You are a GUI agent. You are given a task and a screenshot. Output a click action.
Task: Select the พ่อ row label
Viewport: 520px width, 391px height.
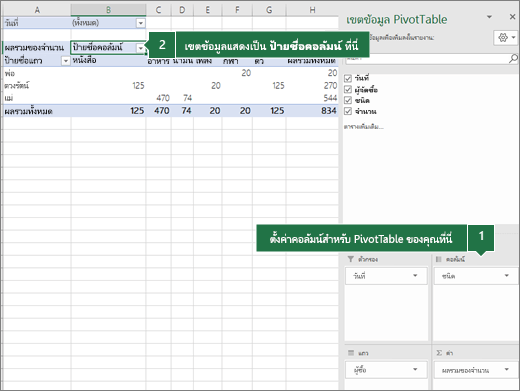pyautogui.click(x=37, y=73)
